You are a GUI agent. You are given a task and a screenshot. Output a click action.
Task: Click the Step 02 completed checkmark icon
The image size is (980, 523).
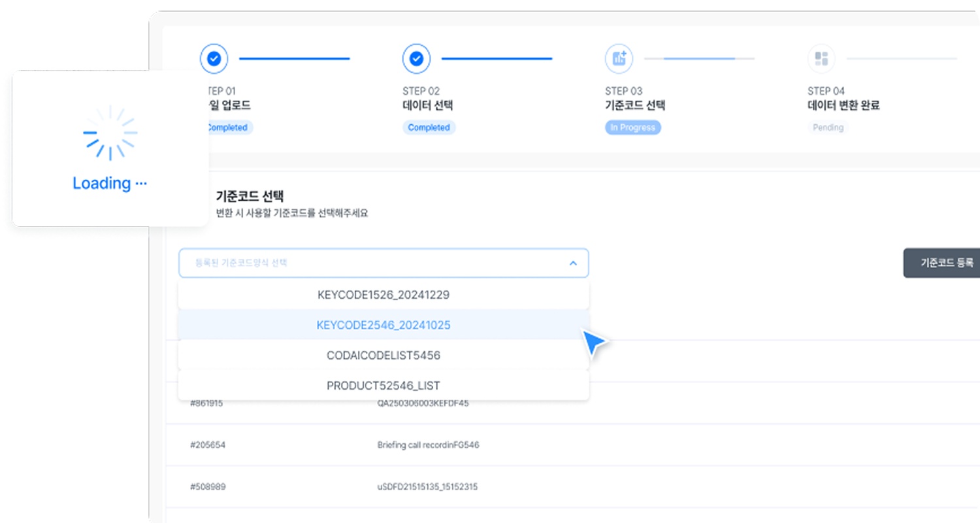(x=416, y=59)
